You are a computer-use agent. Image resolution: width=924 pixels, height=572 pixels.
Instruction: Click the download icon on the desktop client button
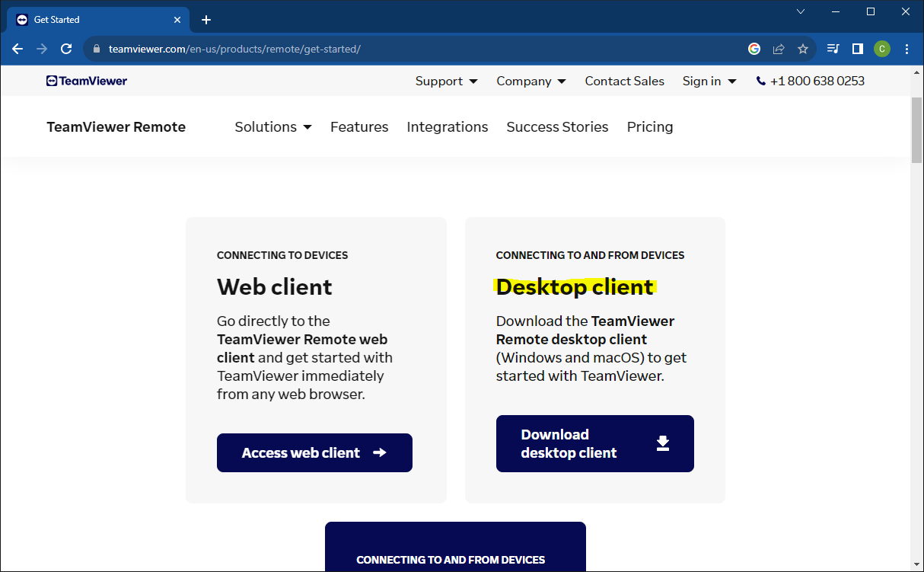click(x=663, y=443)
